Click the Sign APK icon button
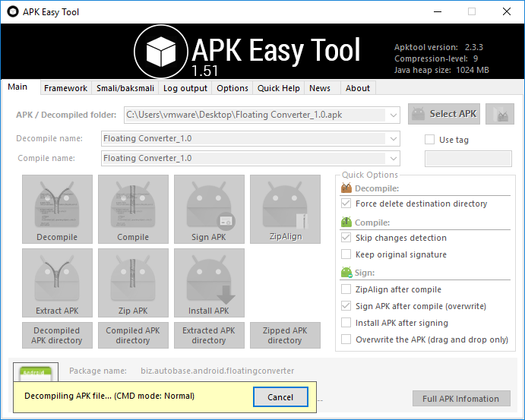 click(x=209, y=209)
